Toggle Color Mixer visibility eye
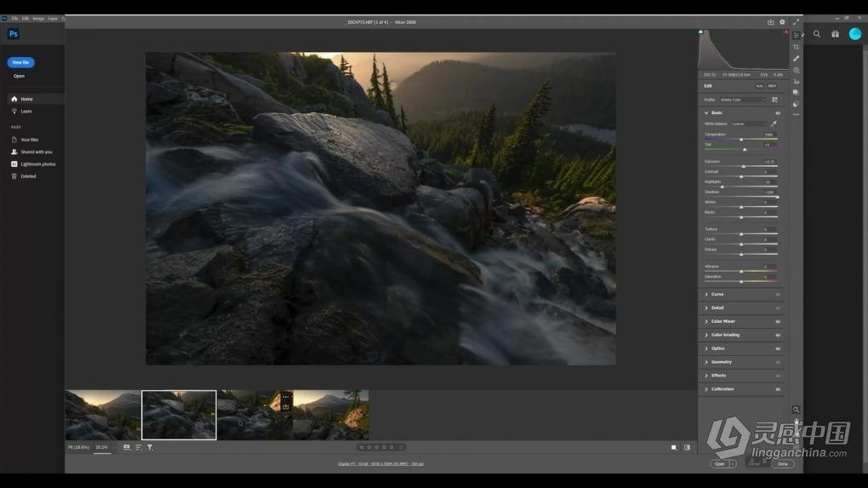This screenshot has height=488, width=868. (x=778, y=322)
